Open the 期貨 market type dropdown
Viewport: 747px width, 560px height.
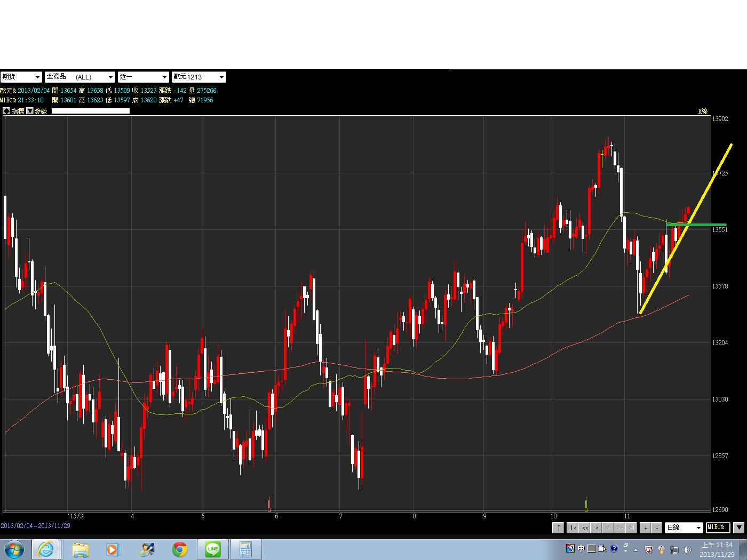[21, 77]
